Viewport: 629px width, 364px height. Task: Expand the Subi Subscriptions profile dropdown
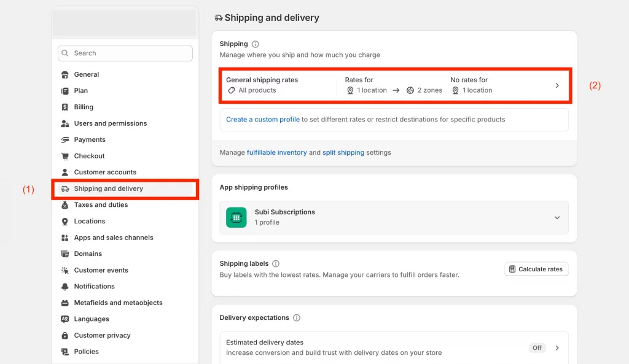tap(557, 217)
